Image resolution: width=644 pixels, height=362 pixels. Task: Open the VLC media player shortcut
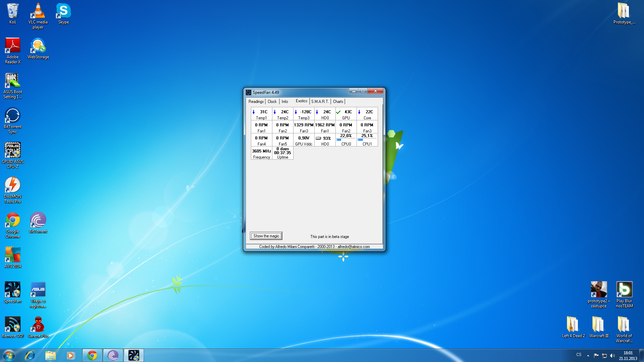[x=38, y=11]
